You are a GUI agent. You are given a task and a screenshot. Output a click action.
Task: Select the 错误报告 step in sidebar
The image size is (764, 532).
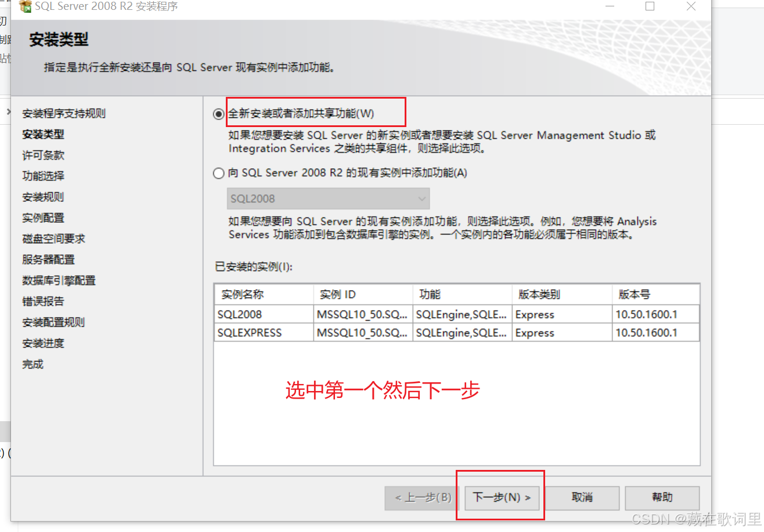coord(43,301)
